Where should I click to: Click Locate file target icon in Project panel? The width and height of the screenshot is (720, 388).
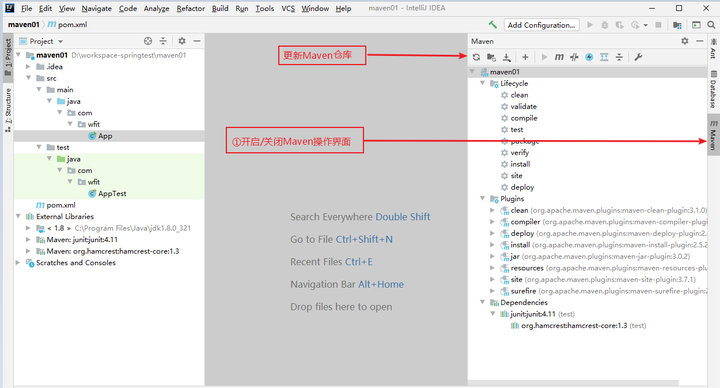pos(148,41)
